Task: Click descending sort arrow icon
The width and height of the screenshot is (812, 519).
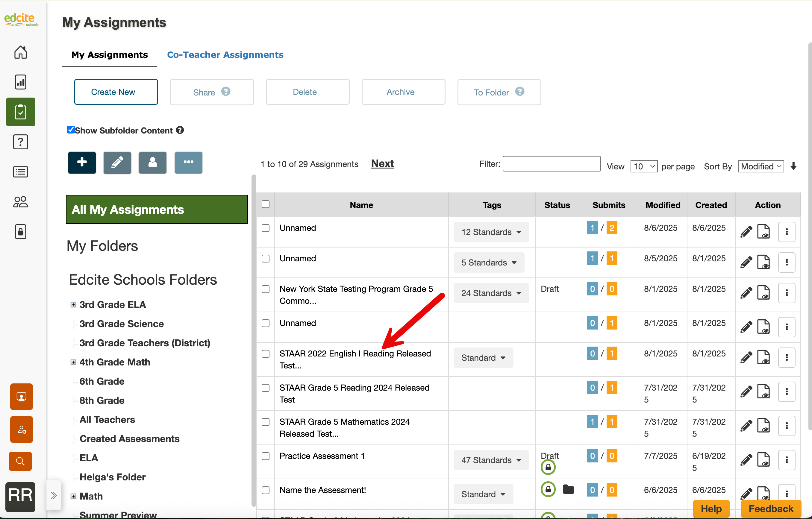Action: pos(793,166)
